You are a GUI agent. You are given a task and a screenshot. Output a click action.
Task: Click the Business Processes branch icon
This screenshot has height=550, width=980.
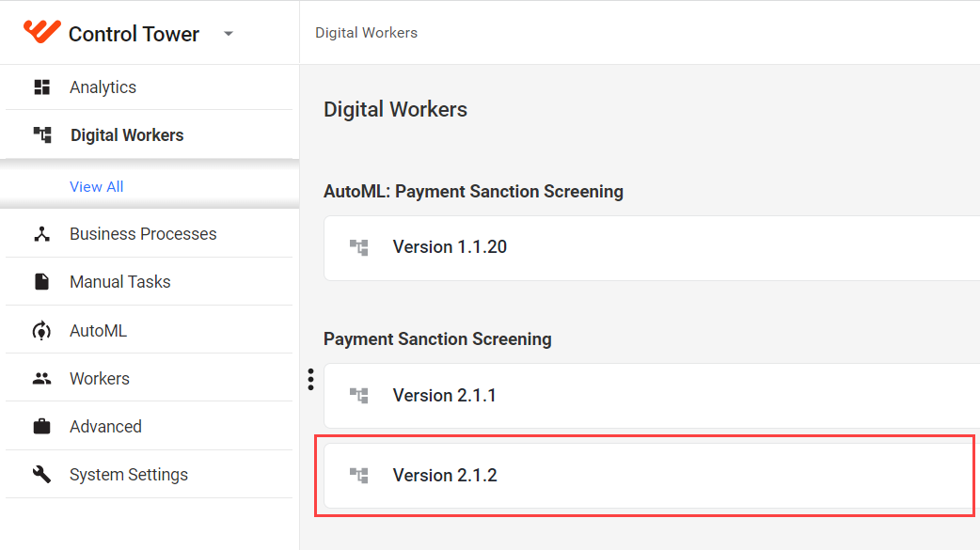click(42, 234)
